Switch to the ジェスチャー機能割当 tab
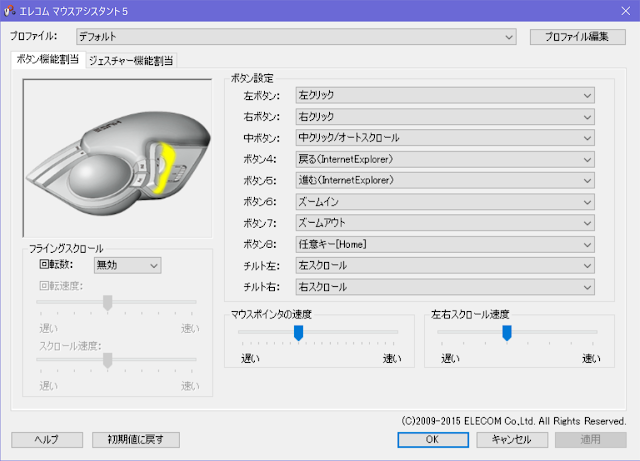 (x=131, y=60)
